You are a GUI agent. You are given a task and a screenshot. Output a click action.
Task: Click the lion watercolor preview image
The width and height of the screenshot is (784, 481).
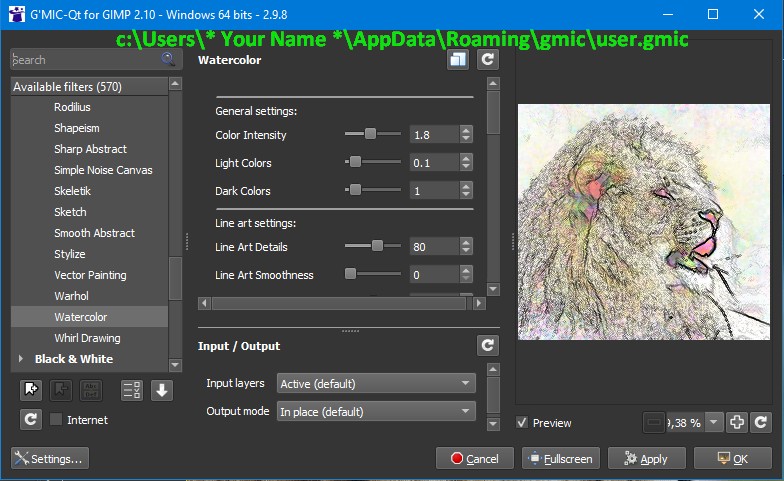click(x=644, y=222)
